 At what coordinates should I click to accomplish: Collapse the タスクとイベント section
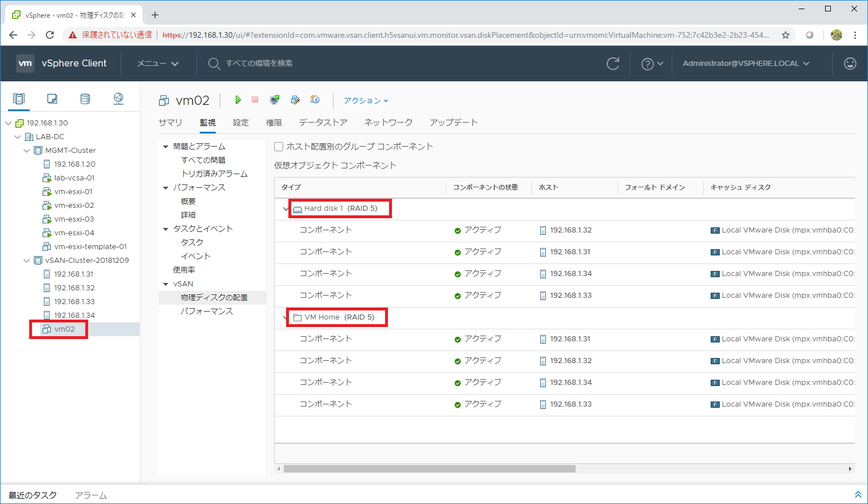click(166, 229)
